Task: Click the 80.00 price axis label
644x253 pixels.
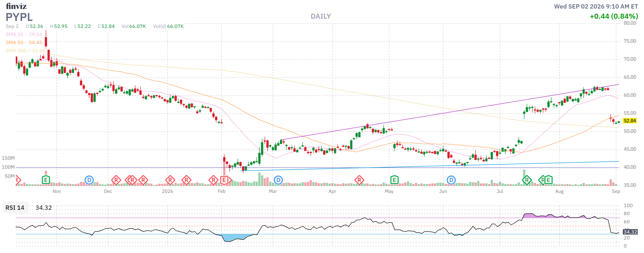Action: click(x=630, y=23)
